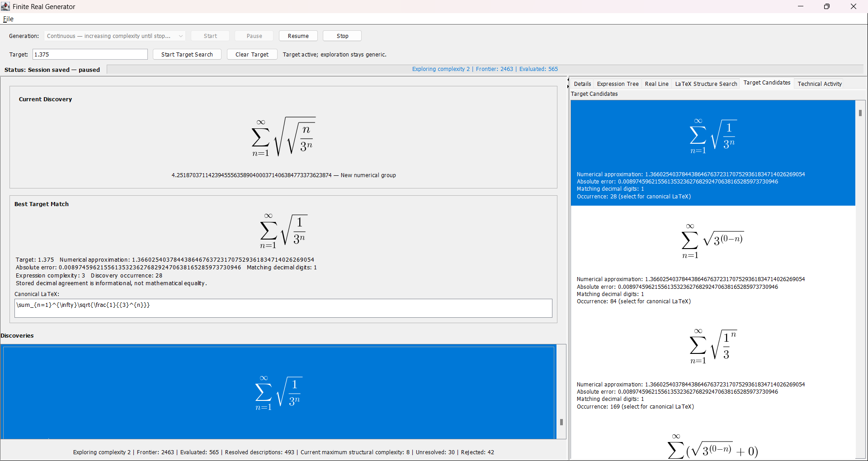Restore down the application window

[827, 6]
